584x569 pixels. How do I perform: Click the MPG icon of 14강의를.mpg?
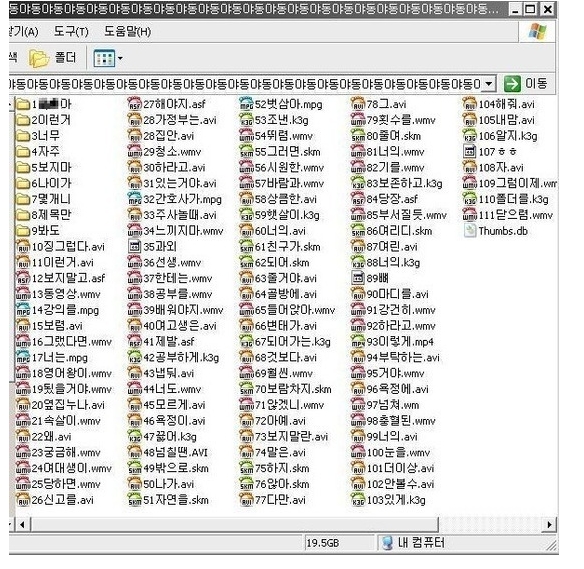point(23,310)
